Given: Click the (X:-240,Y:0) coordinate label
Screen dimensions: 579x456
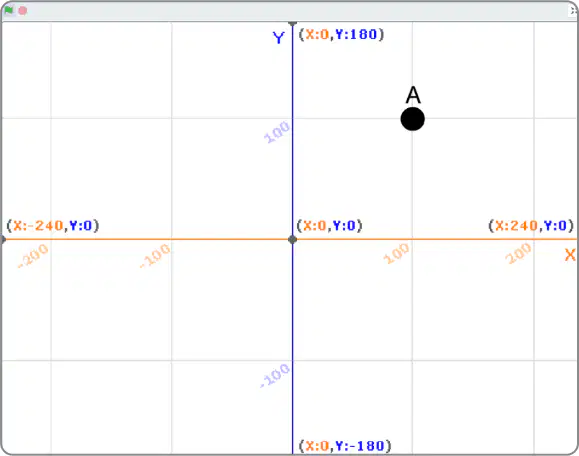Looking at the screenshot, I should coord(53,225).
